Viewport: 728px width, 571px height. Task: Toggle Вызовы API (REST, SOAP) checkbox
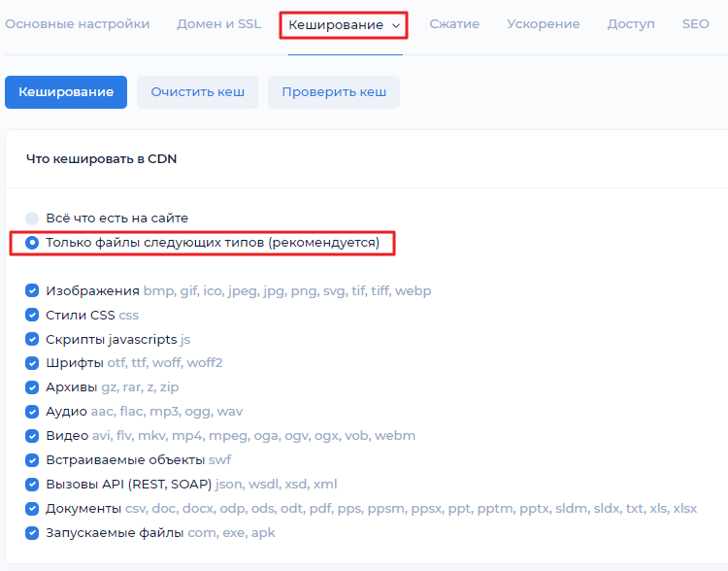[x=32, y=485]
